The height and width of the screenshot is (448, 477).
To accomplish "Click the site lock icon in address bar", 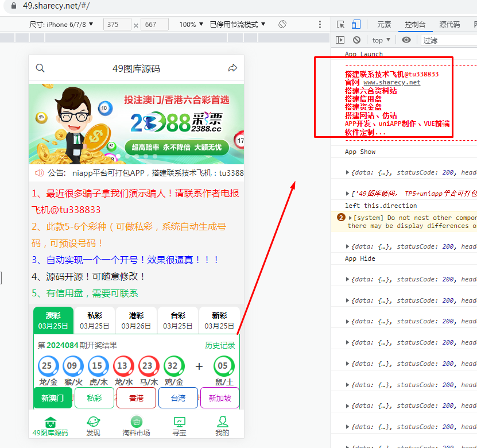I will point(13,6).
